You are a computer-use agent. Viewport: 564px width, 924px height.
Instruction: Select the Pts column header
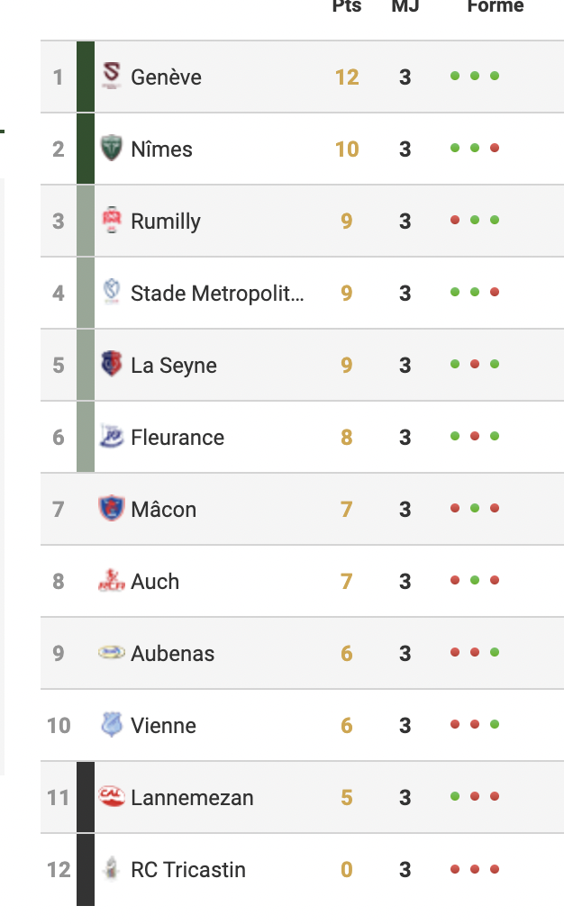(x=347, y=6)
